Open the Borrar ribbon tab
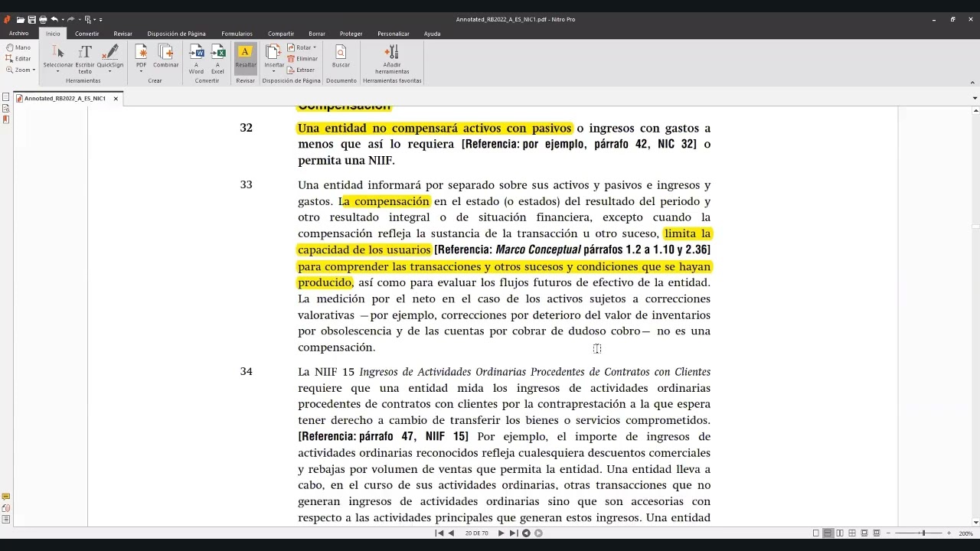The height and width of the screenshot is (551, 980). tap(317, 34)
